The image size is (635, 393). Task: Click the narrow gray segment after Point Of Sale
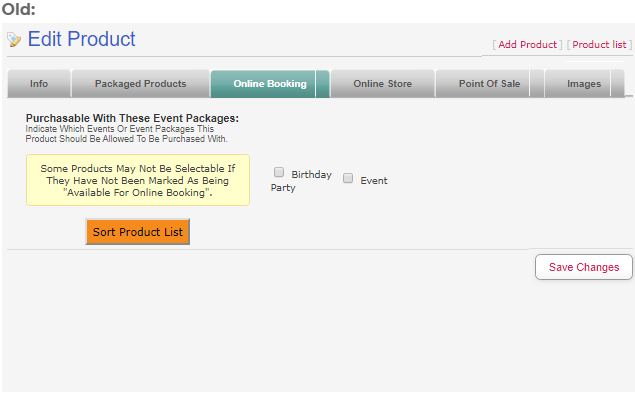537,83
